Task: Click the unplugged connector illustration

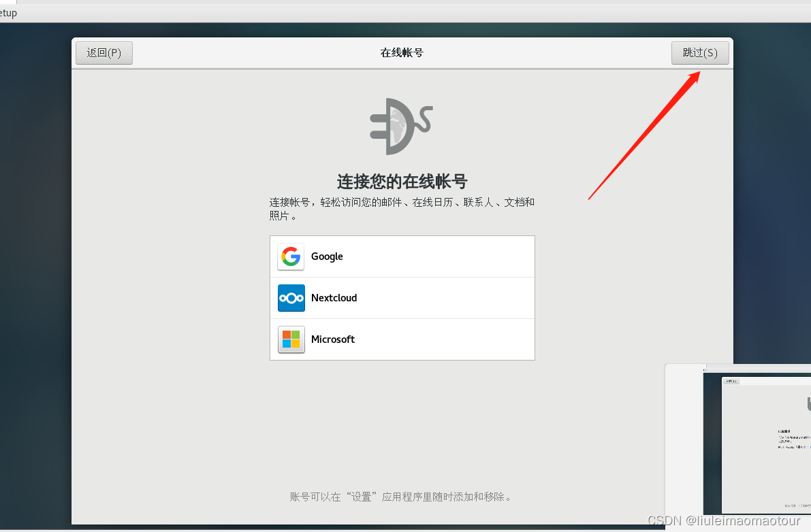Action: 401,127
